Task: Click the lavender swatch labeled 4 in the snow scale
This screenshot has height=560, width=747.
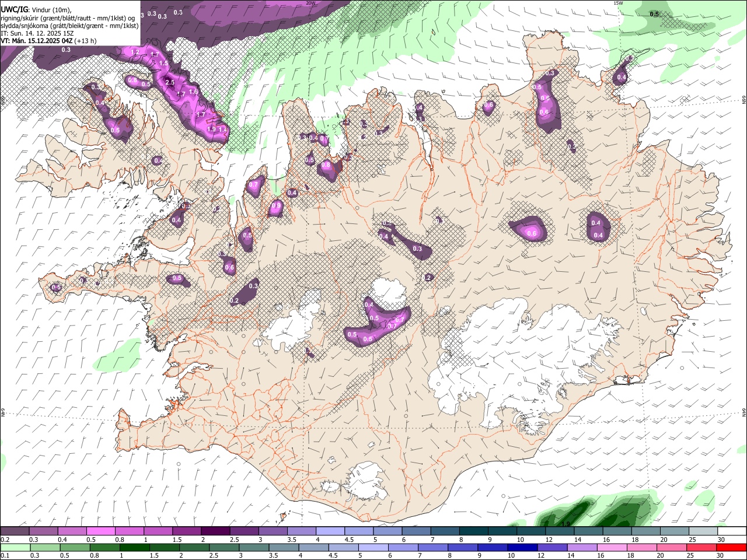Action: (x=329, y=531)
